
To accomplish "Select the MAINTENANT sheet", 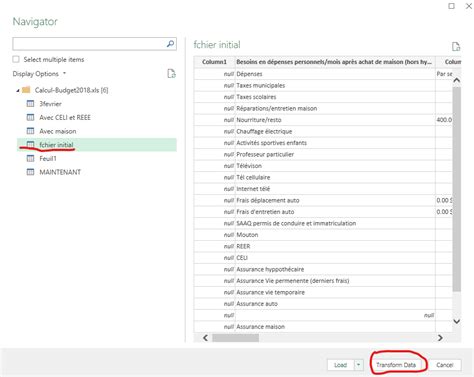I will pyautogui.click(x=60, y=172).
